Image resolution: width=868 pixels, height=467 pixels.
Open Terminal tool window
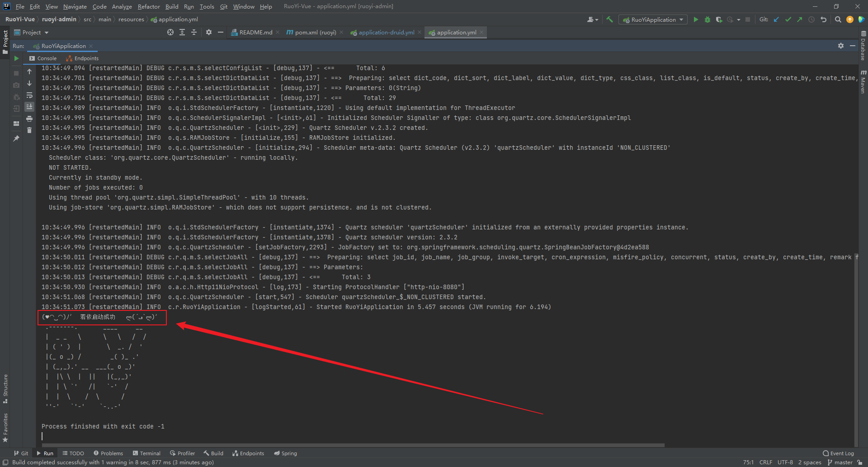tap(146, 453)
